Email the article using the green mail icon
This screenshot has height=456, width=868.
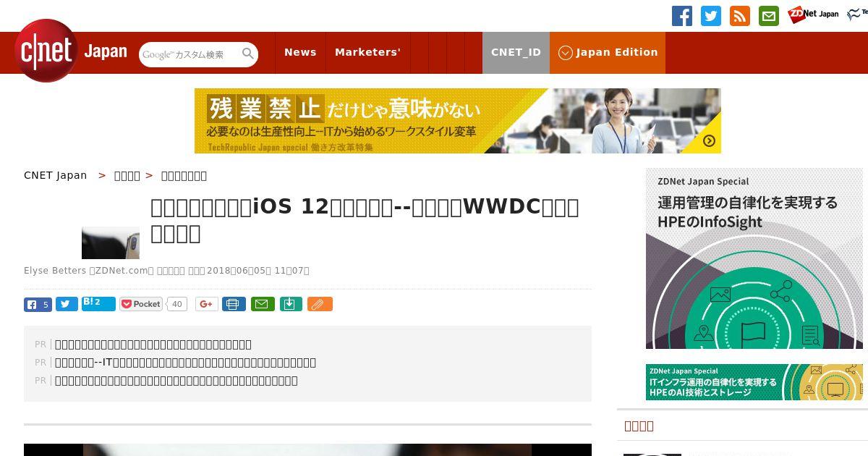(263, 304)
